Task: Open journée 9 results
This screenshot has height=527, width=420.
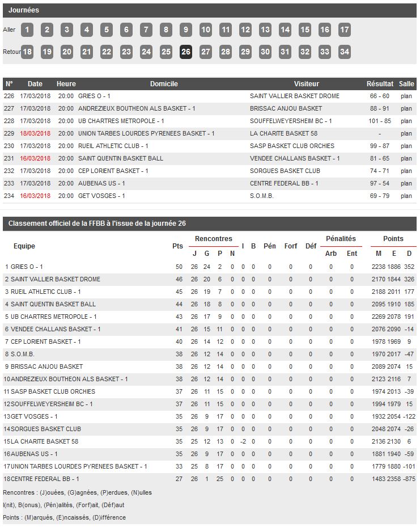Action: (x=186, y=30)
